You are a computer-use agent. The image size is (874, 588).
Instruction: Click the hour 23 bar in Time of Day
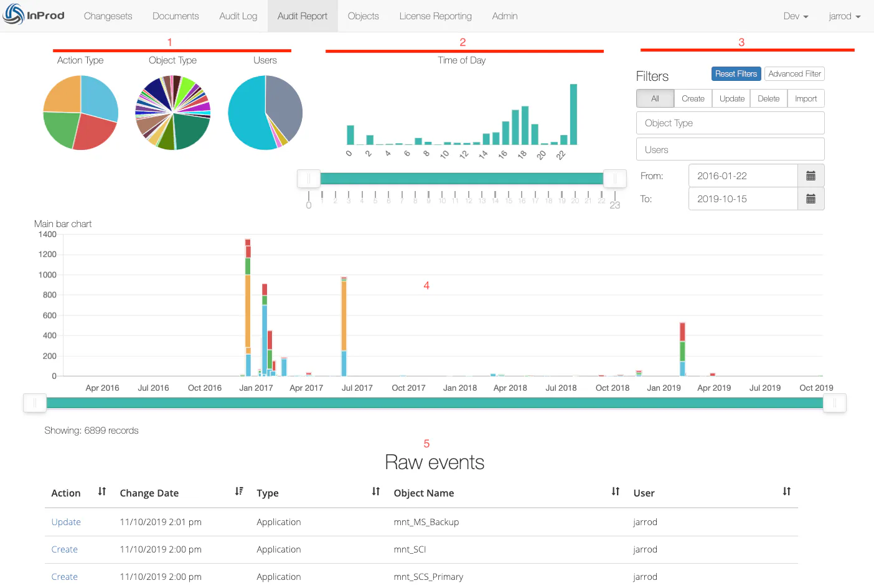573,114
